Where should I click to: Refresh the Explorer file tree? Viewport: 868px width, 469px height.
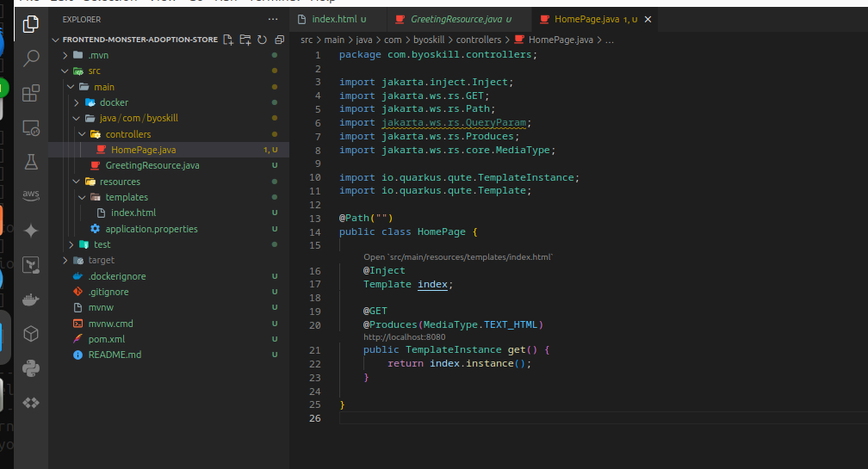[263, 40]
